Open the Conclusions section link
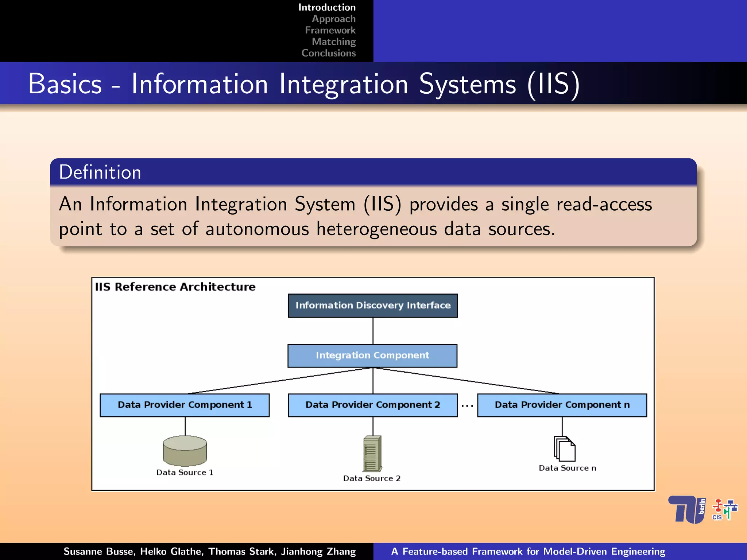 (328, 53)
